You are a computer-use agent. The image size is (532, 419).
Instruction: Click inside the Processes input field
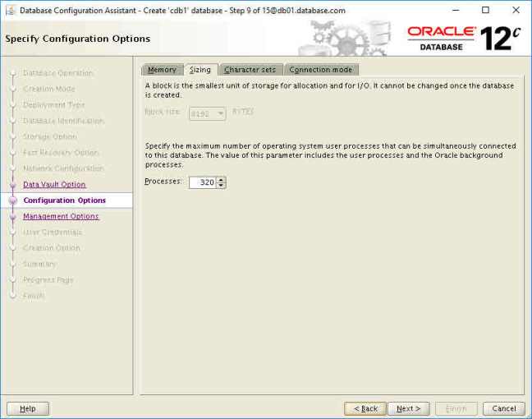202,182
